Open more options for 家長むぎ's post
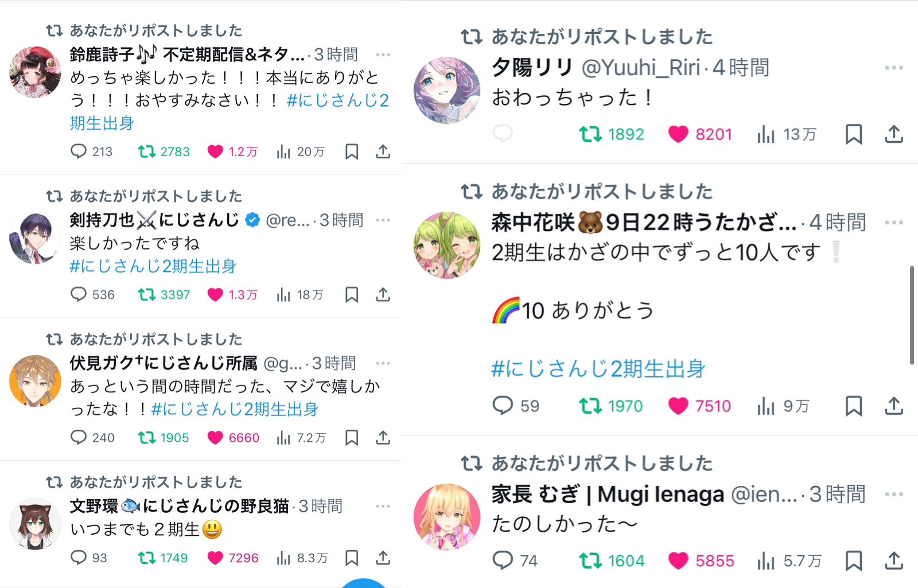The image size is (918, 588). click(894, 494)
